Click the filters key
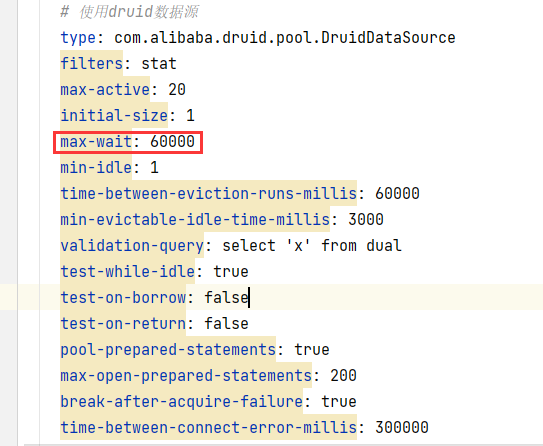Image resolution: width=543 pixels, height=446 pixels. pyautogui.click(x=91, y=64)
